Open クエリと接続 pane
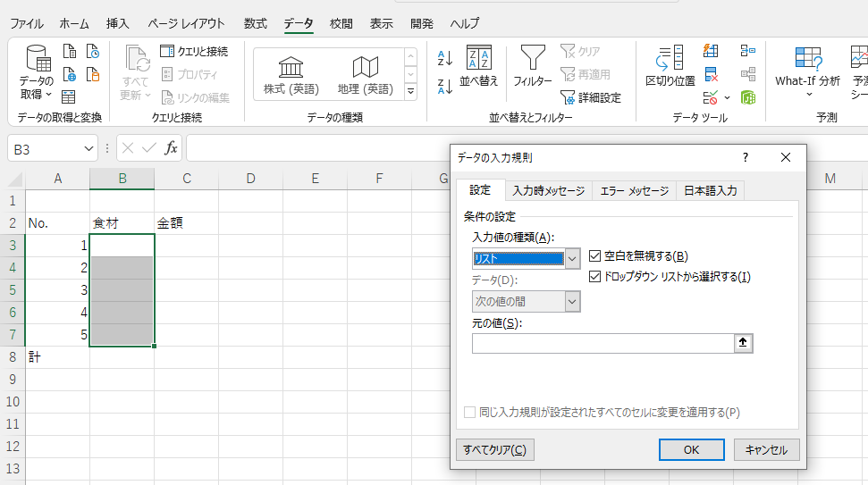 [x=194, y=52]
